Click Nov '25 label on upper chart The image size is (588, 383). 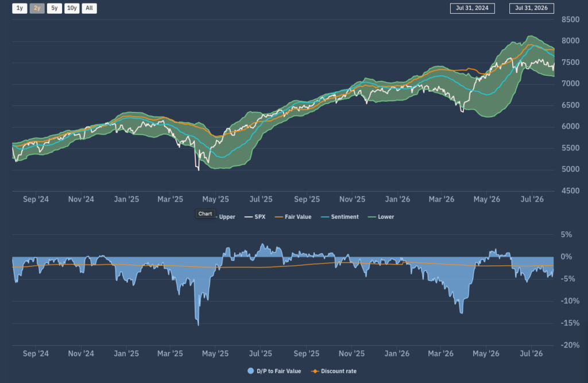pos(352,199)
